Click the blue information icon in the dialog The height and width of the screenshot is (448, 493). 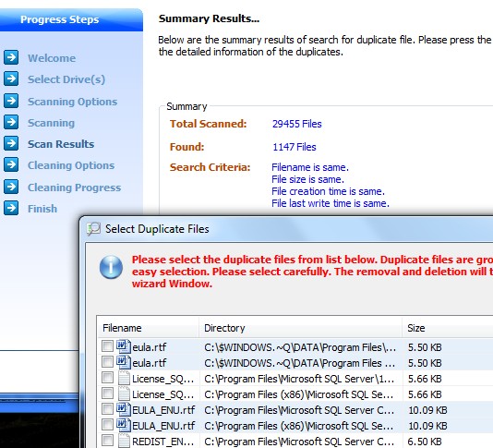111,267
